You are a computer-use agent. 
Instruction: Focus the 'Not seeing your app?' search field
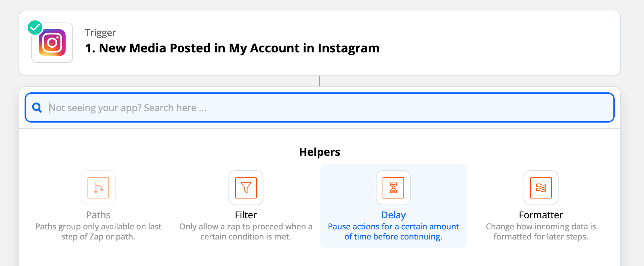coord(320,107)
